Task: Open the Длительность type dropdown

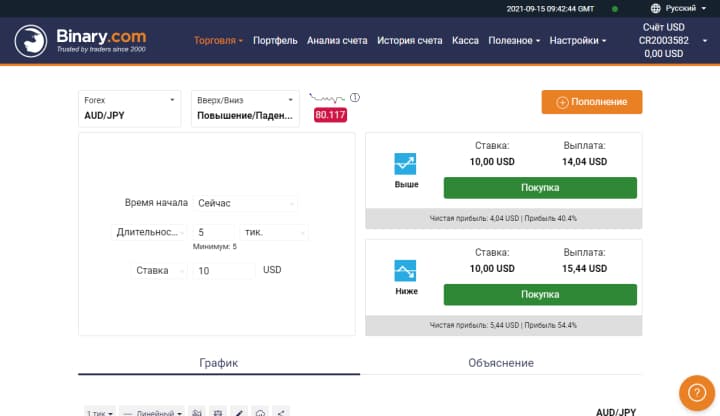Action: [149, 232]
